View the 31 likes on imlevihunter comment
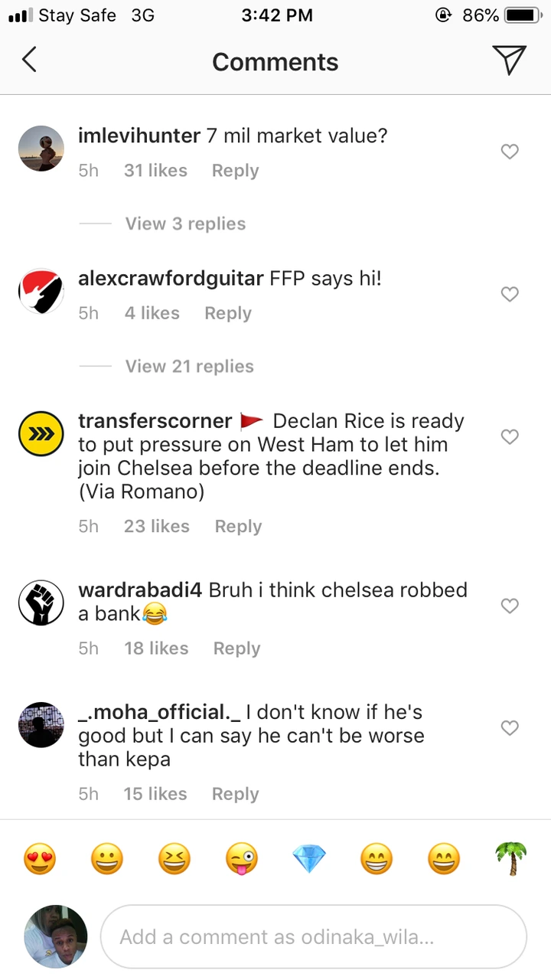Image resolution: width=551 pixels, height=980 pixels. pos(155,171)
